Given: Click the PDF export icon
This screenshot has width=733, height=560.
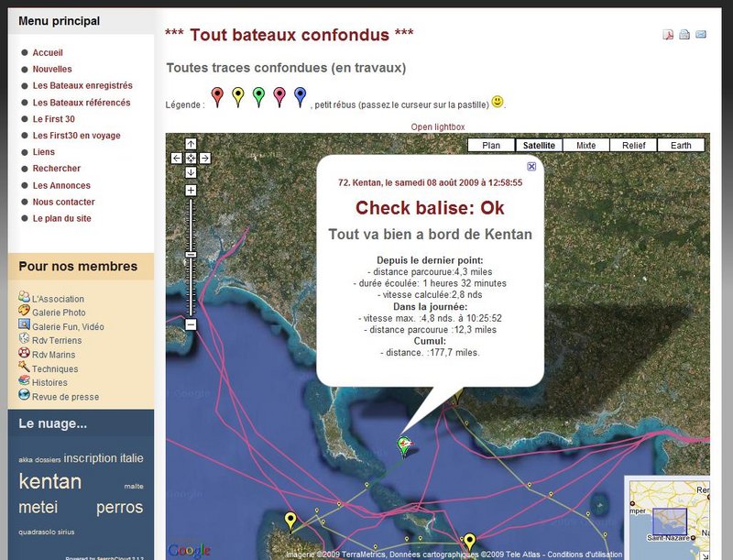Looking at the screenshot, I should 669,35.
